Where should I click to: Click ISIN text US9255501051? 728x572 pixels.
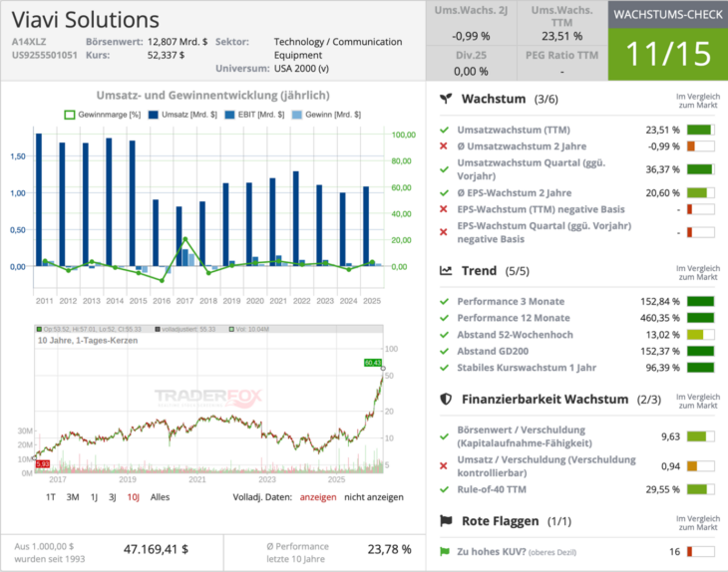(x=45, y=55)
